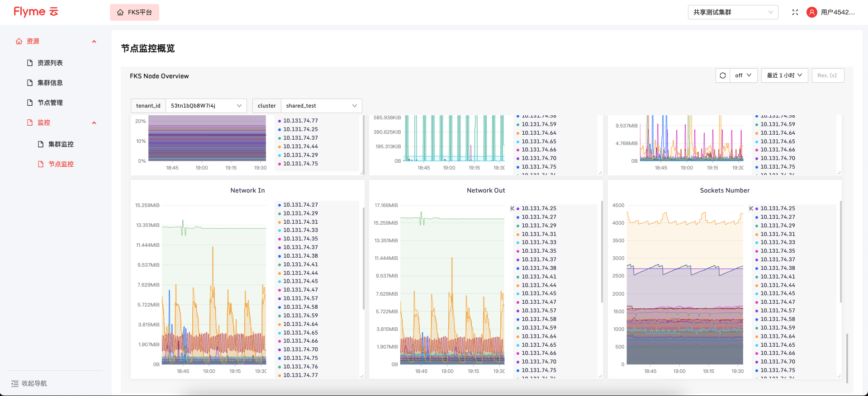Open the tenant_id dropdown
The height and width of the screenshot is (396, 868).
(206, 106)
